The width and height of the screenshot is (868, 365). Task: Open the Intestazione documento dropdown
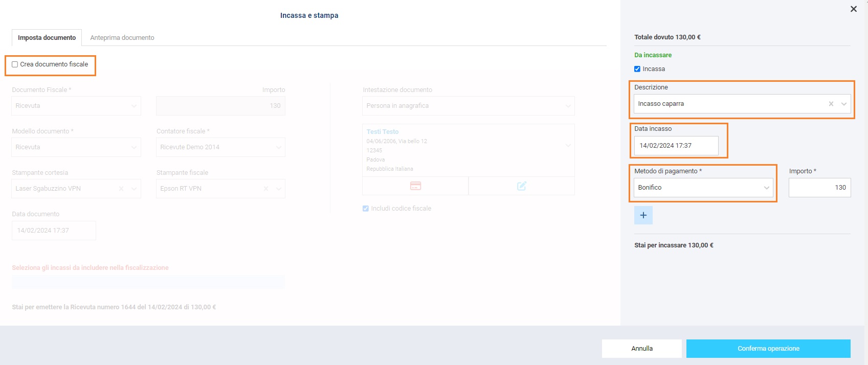tap(468, 106)
